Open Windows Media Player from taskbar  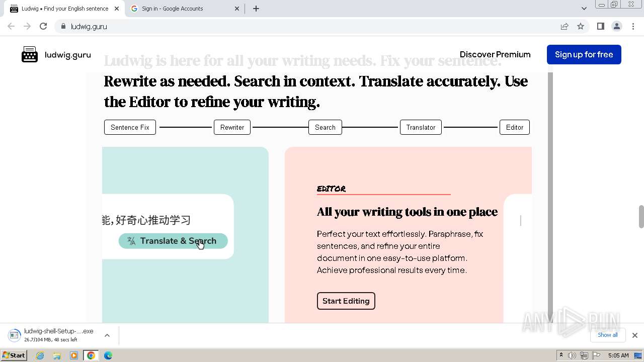tap(74, 355)
